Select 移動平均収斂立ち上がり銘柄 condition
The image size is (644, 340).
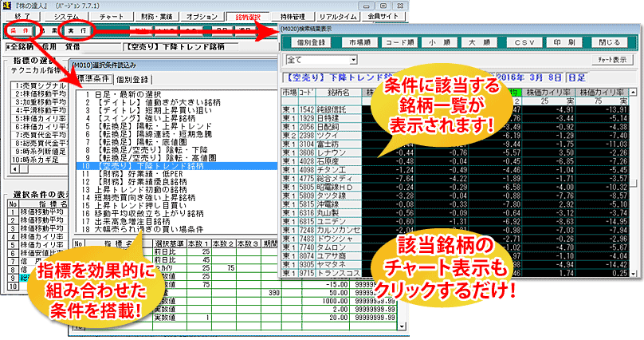177,214
